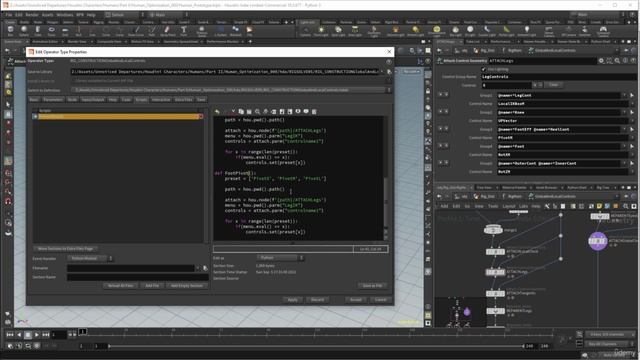The height and width of the screenshot is (360, 640).
Task: Select the Box shelf tool
Action: point(11,31)
